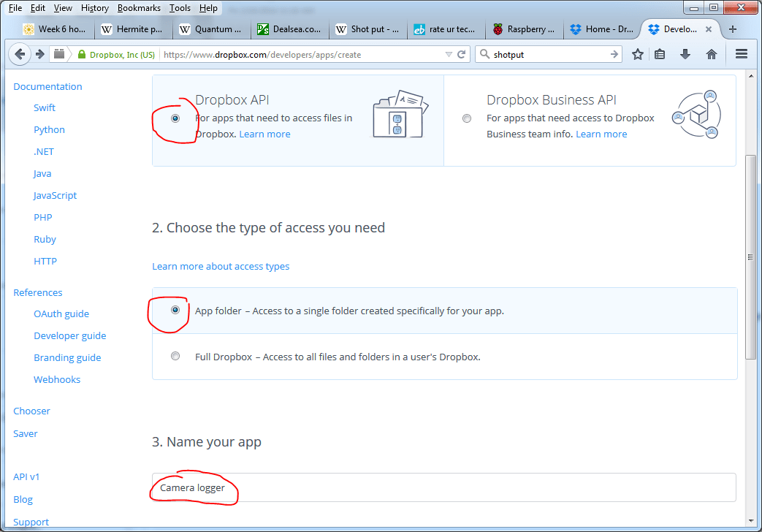Go to the browser home page icon
The height and width of the screenshot is (532, 762).
712,55
